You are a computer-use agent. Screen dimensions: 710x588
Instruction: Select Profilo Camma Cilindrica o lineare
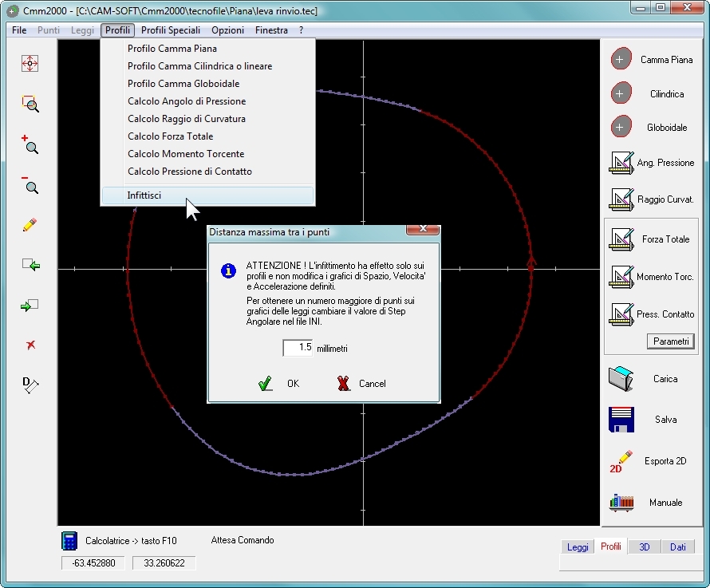click(208, 66)
